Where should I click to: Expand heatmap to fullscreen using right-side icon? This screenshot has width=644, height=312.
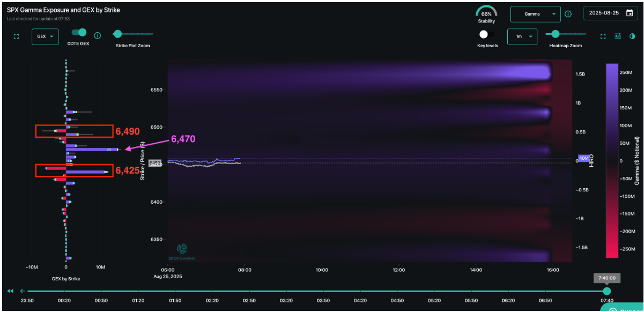click(603, 36)
